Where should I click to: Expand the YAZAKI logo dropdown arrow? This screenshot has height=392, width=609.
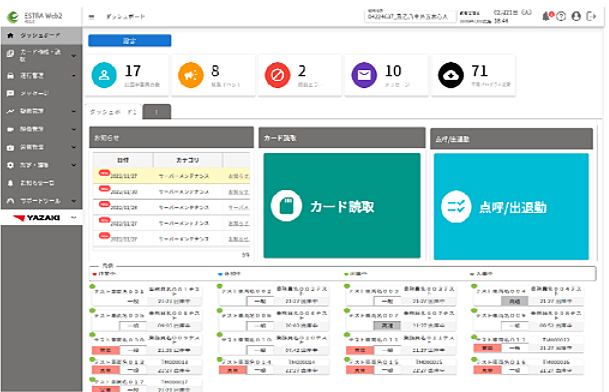[74, 218]
